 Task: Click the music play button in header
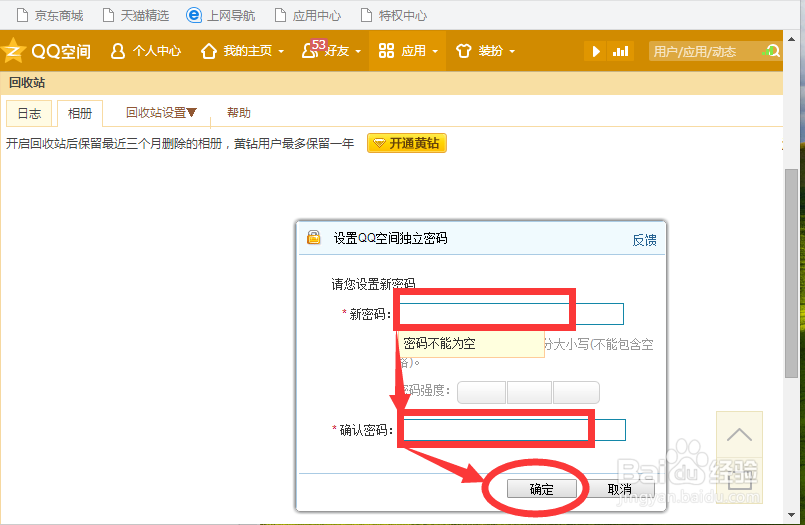click(x=596, y=51)
